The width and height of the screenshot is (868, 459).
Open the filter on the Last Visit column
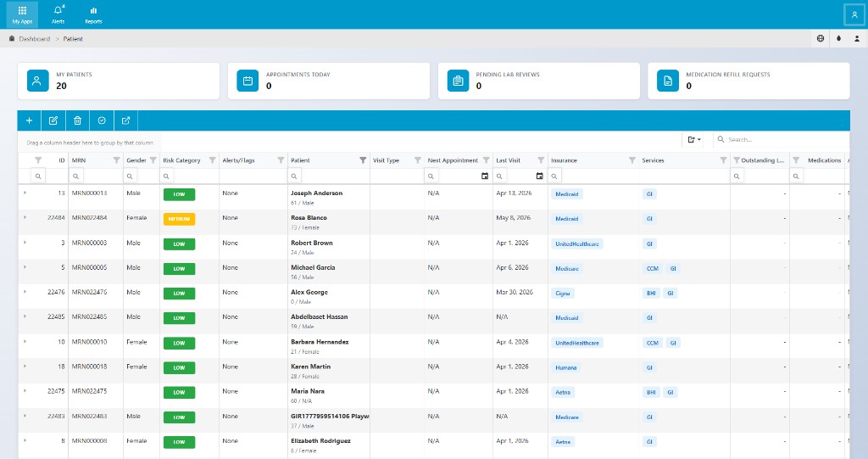[x=541, y=160]
